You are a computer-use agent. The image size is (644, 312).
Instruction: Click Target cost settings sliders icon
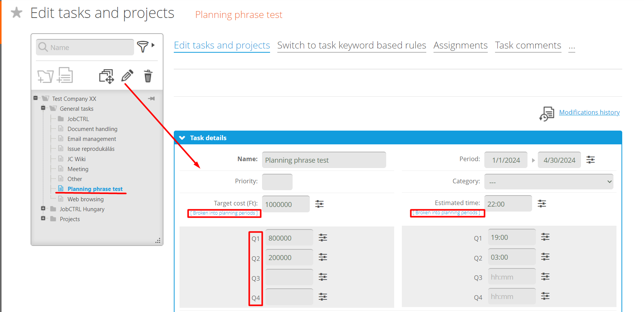coord(319,204)
